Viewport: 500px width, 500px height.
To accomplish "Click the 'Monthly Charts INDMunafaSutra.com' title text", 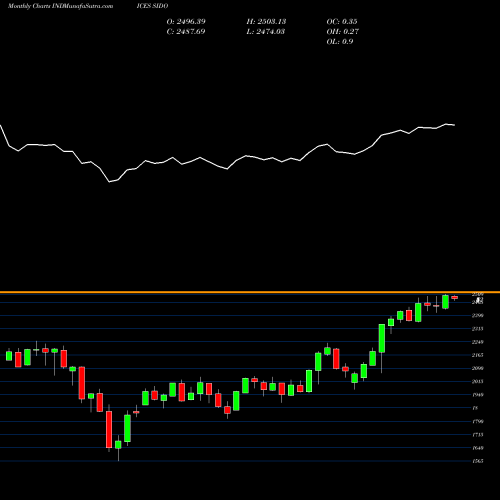I will (60, 6).
